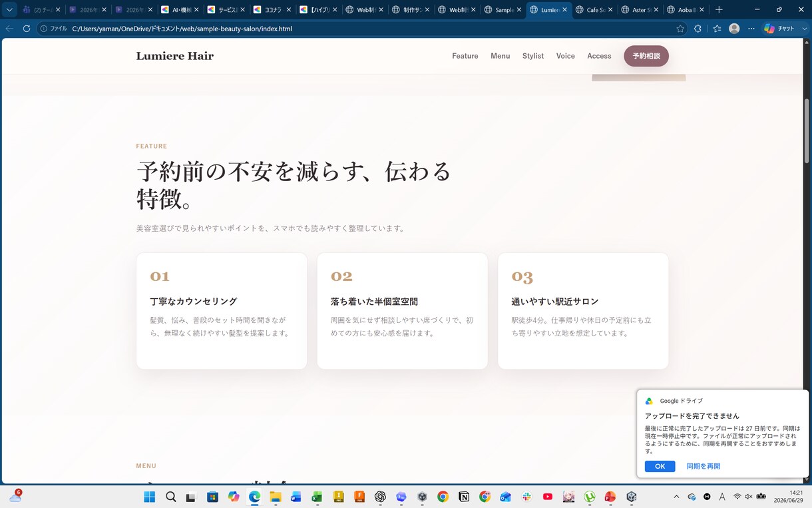Click the 01 number on the first card
This screenshot has height=508, width=812.
(160, 276)
